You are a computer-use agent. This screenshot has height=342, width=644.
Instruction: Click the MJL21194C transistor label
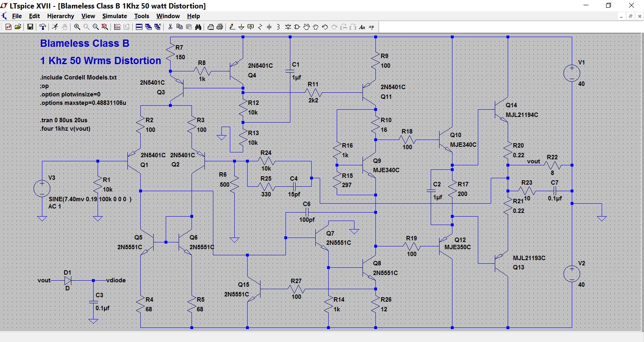(522, 115)
